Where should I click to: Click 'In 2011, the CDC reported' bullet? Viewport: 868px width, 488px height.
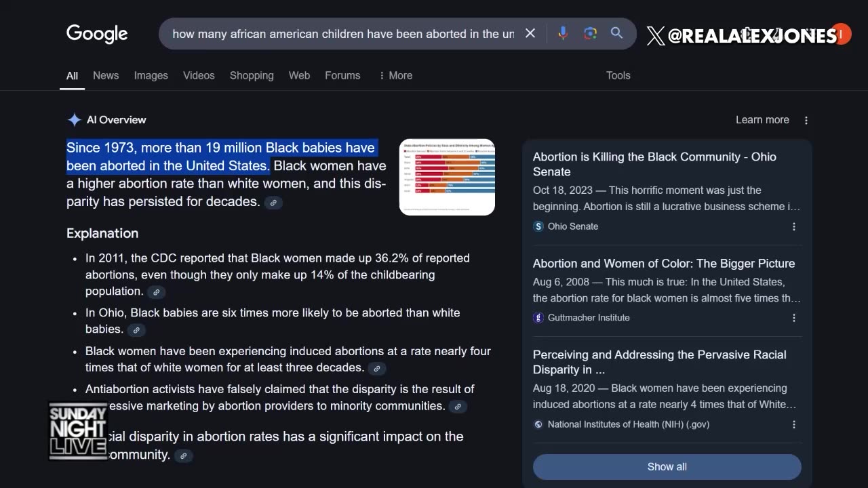(277, 274)
